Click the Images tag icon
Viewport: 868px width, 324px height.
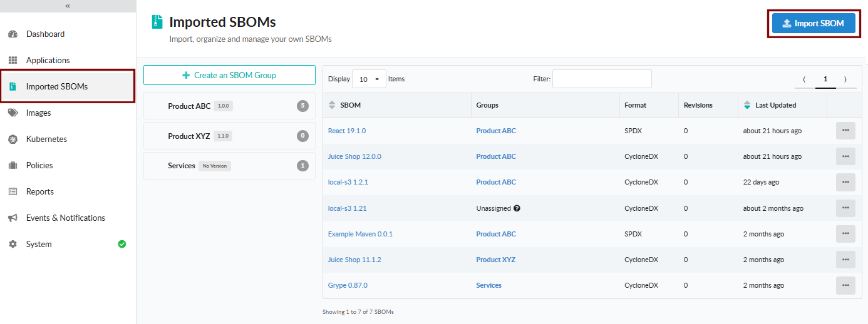13,113
